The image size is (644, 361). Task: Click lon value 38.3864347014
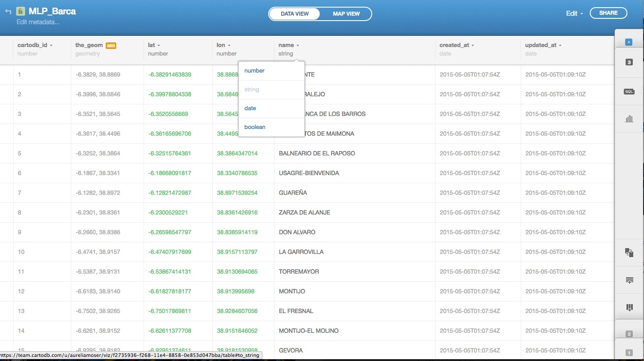click(x=237, y=154)
